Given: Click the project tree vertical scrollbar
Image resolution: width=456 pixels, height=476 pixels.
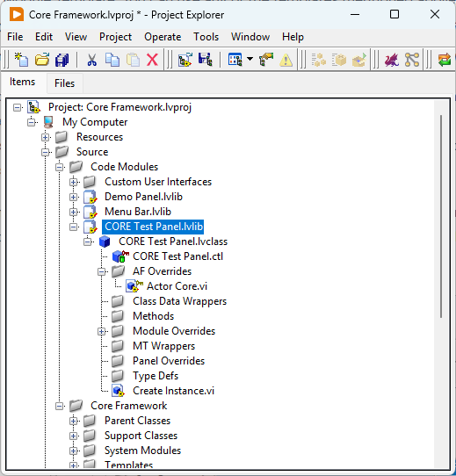Looking at the screenshot, I should coord(441,216).
